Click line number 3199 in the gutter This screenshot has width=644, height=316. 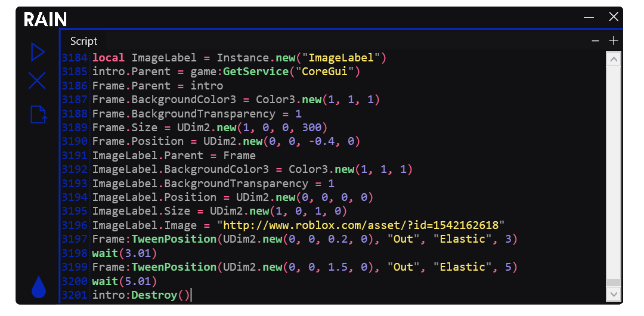coord(75,267)
